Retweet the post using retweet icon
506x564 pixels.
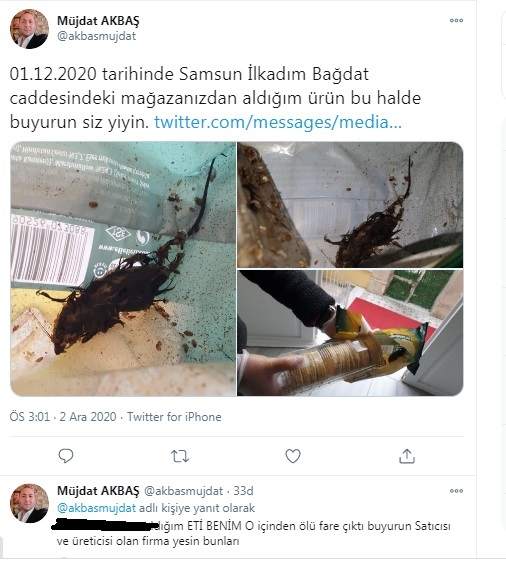click(179, 456)
